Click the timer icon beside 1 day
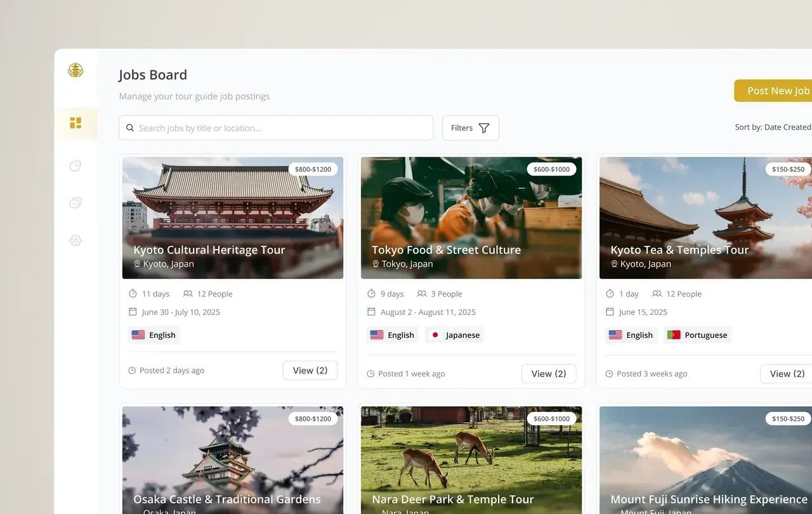 [x=610, y=293]
